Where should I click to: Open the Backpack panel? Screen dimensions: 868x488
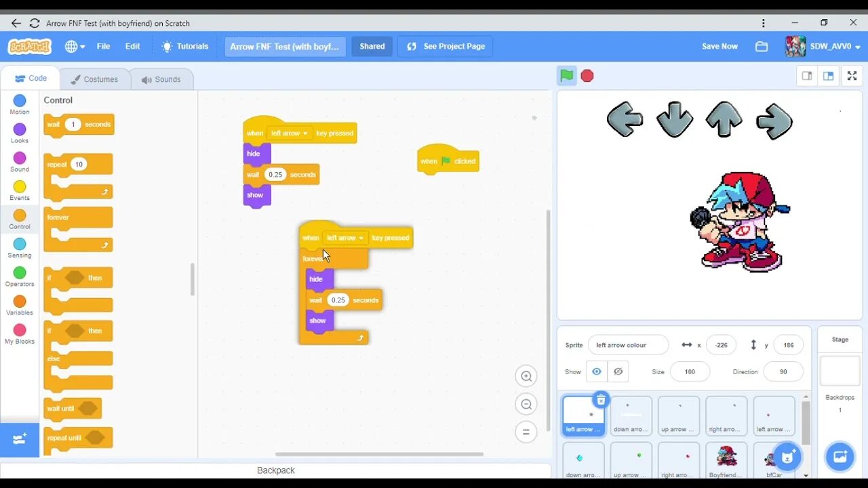coord(275,470)
